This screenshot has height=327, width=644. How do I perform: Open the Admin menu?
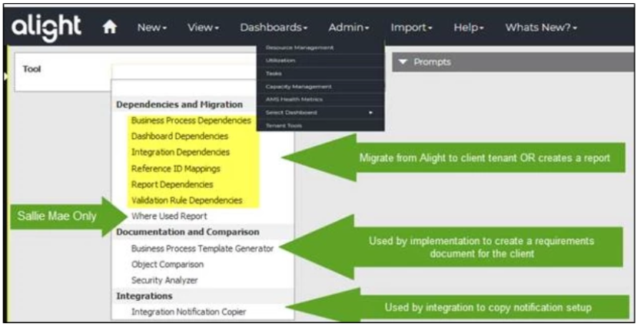click(349, 28)
